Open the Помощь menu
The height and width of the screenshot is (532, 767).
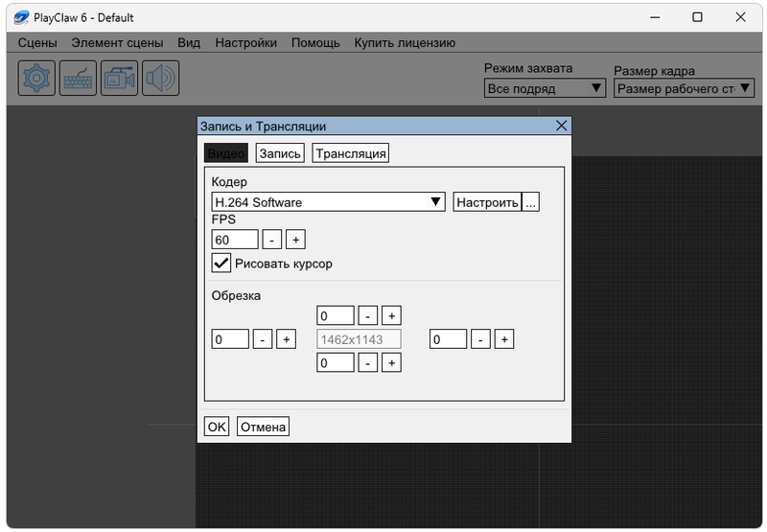[x=315, y=43]
